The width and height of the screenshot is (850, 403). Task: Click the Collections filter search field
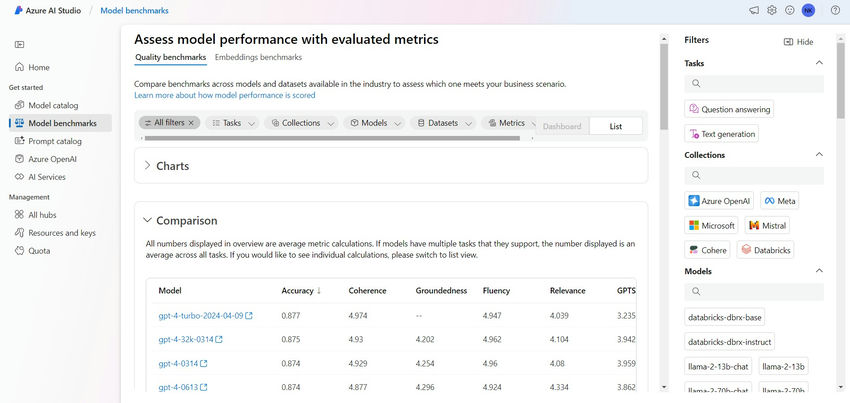pos(754,175)
